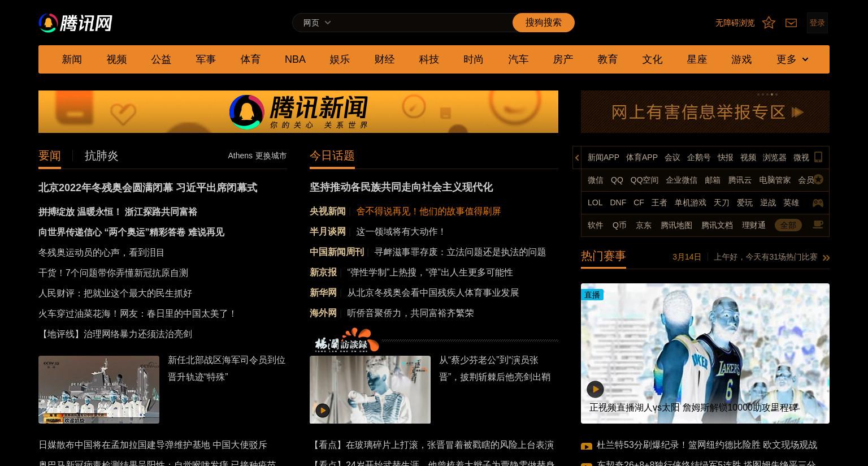Open the 浏览器 product link
868x466 pixels.
pos(774,157)
